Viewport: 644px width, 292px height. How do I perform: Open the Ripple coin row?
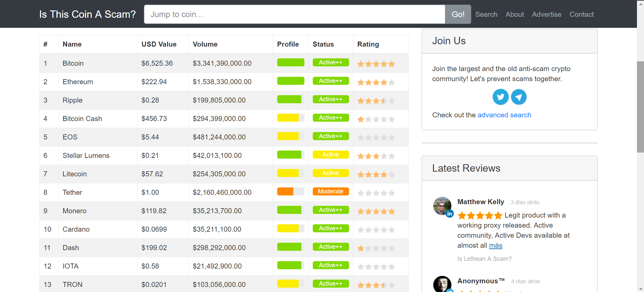(224, 100)
